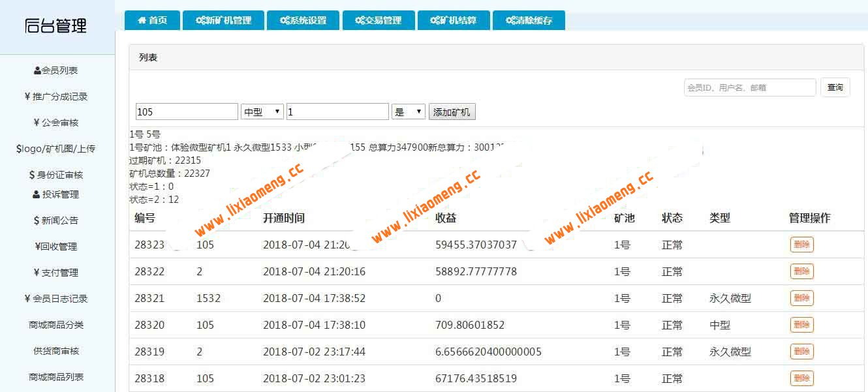Click the home icon on 首页 tab

(x=143, y=20)
